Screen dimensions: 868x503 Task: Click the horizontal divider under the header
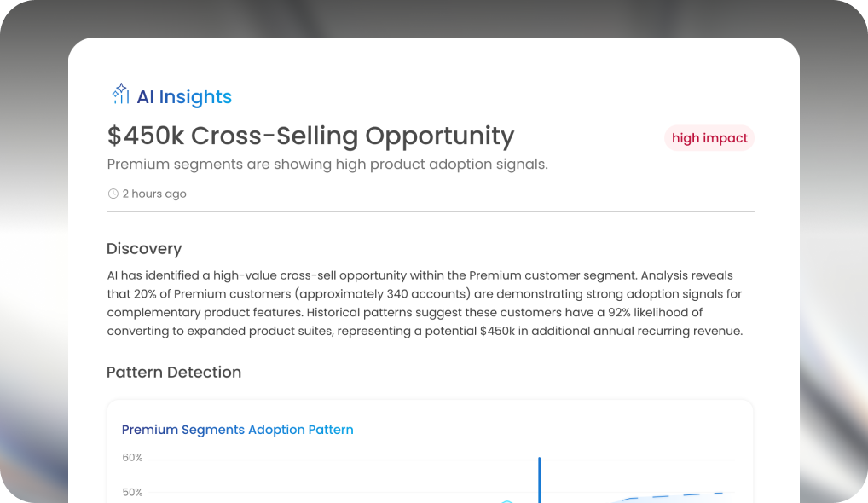pyautogui.click(x=431, y=211)
